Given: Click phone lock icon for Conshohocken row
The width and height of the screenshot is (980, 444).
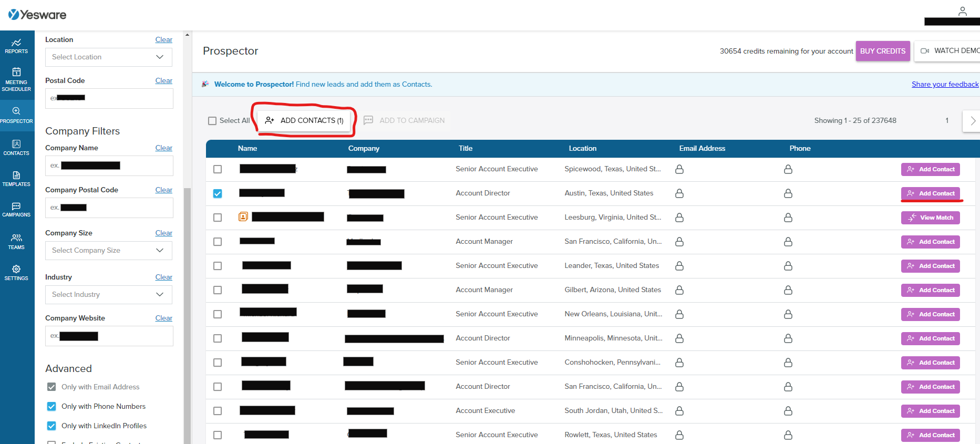Looking at the screenshot, I should pyautogui.click(x=788, y=363).
